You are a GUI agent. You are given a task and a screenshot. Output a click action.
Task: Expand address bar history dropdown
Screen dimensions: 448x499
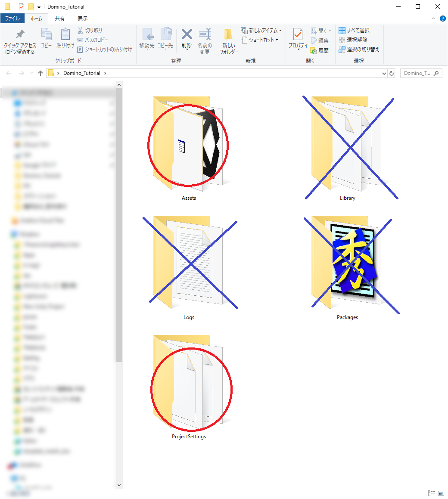click(x=384, y=73)
